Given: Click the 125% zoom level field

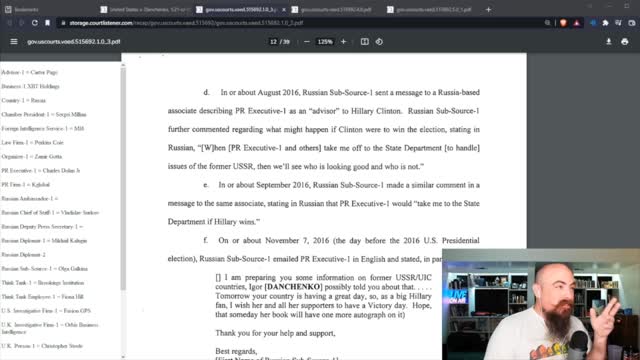Looking at the screenshot, I should pos(325,42).
